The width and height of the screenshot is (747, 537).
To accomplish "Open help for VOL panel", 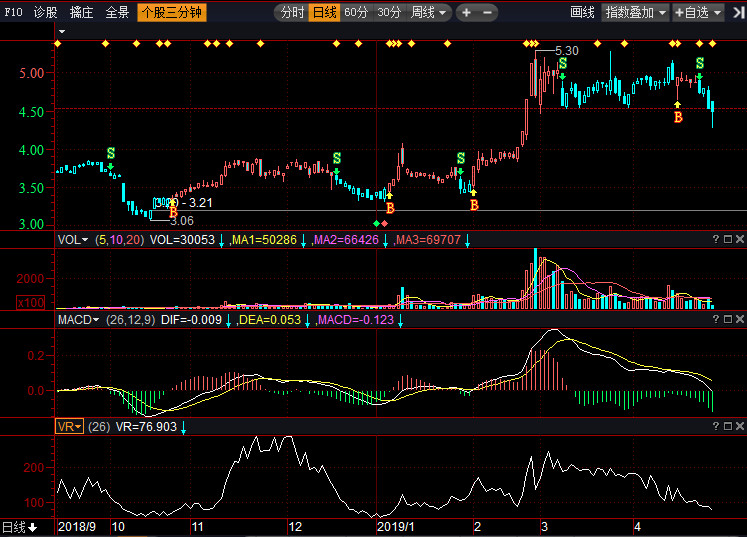I will point(716,239).
